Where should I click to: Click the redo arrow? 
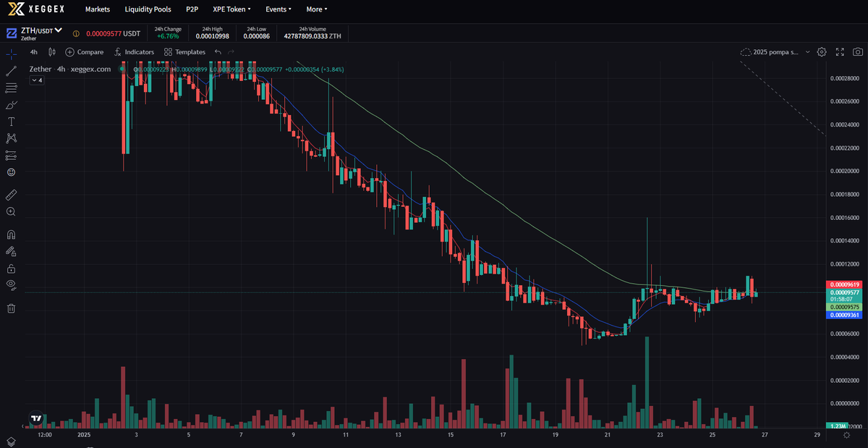tap(231, 52)
